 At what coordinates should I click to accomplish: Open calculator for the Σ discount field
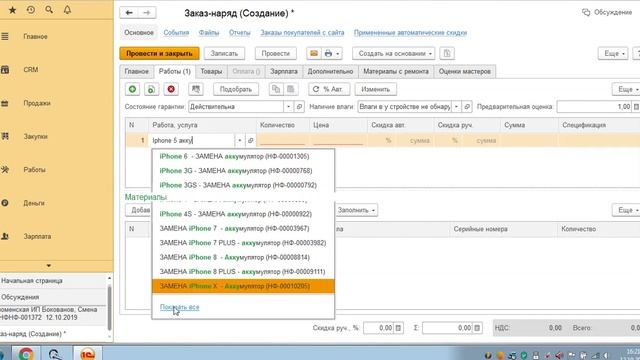coord(477,328)
